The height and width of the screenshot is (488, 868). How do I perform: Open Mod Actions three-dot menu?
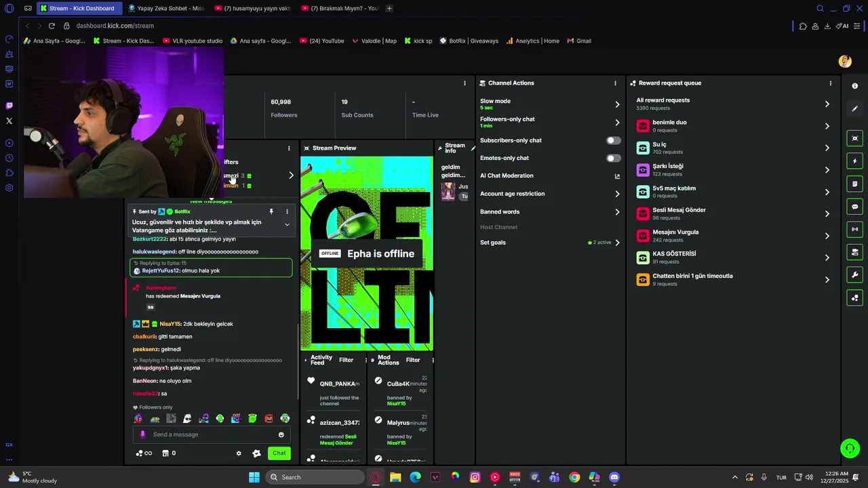point(433,360)
